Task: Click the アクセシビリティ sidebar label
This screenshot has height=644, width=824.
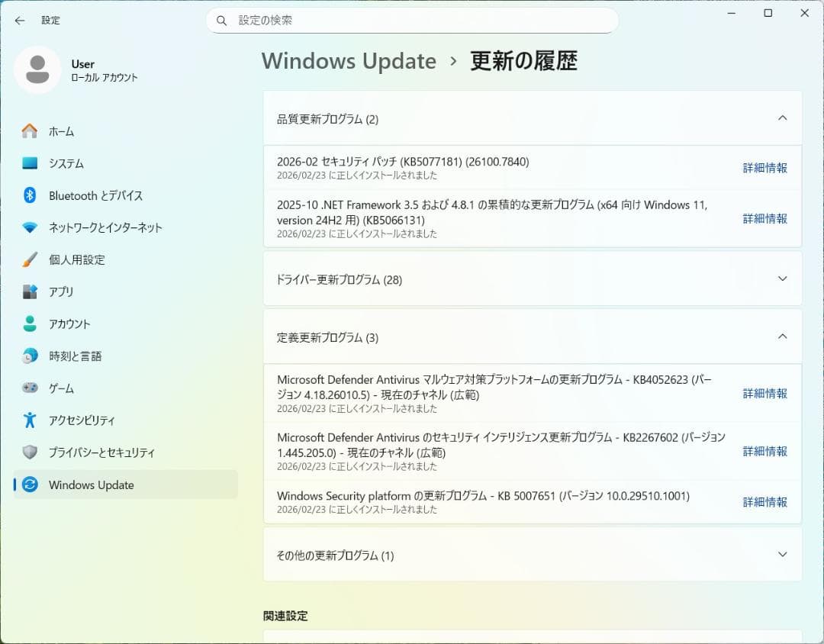Action: (x=82, y=420)
